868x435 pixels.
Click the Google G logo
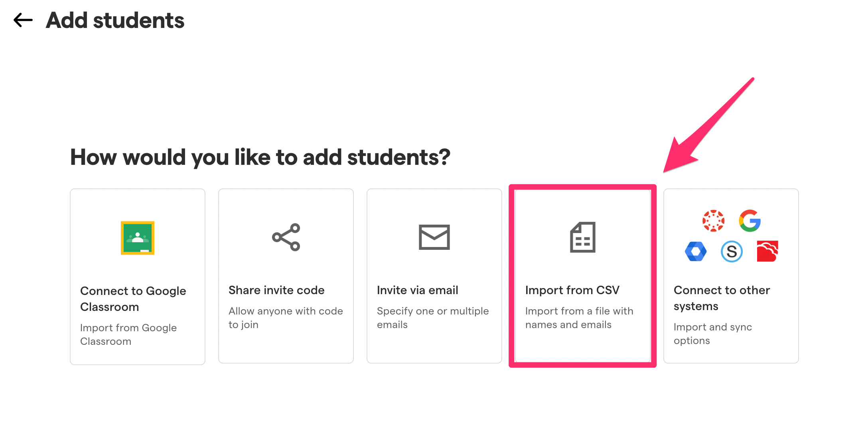point(750,221)
